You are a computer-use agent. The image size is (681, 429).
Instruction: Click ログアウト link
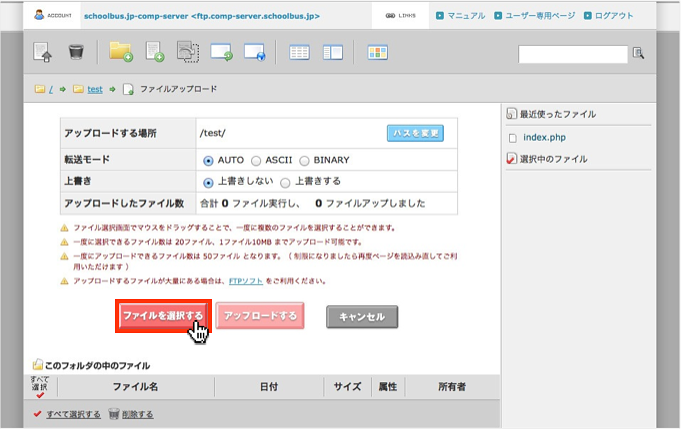[x=614, y=16]
